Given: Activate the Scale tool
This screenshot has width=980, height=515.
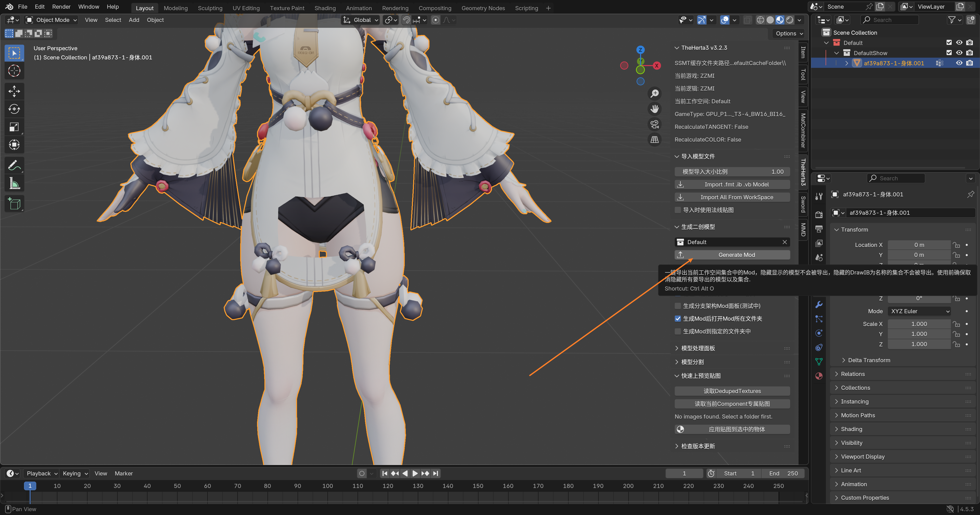Looking at the screenshot, I should (x=14, y=127).
